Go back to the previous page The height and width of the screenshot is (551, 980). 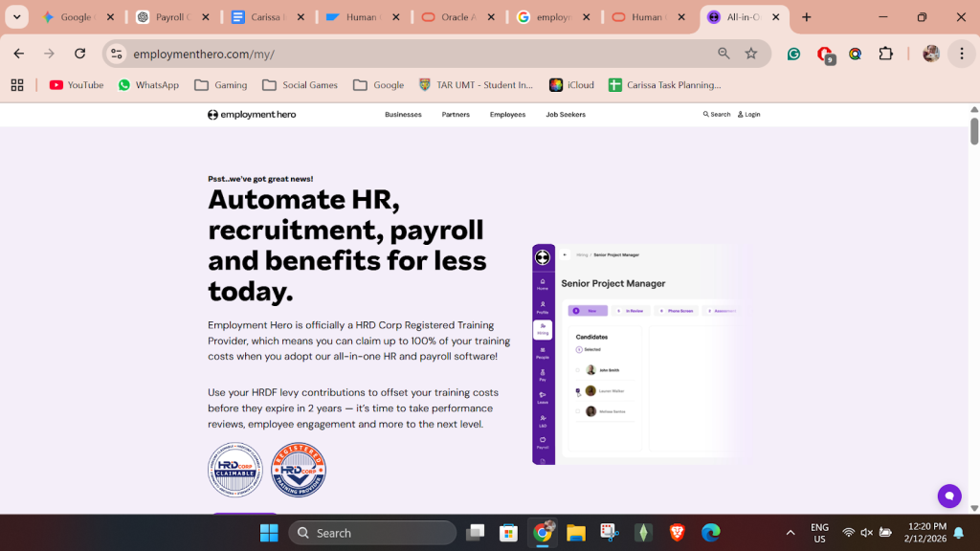(19, 54)
